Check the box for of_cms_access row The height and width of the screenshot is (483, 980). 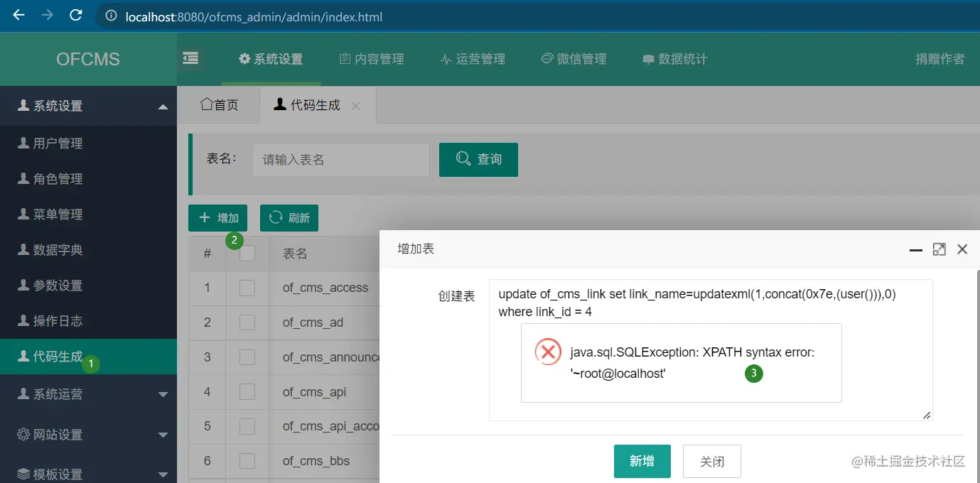tap(247, 288)
